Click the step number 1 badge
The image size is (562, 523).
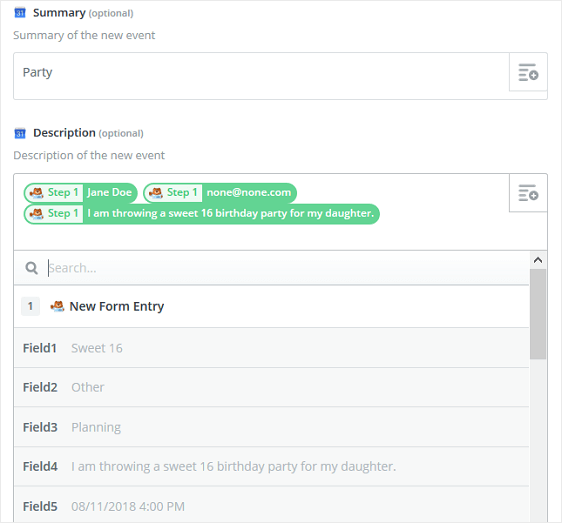30,306
